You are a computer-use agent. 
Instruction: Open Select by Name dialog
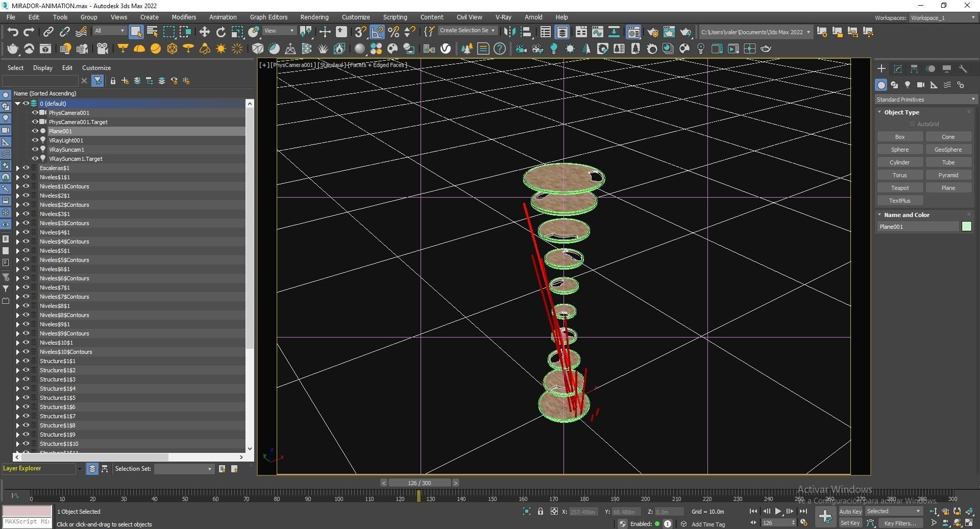point(152,32)
